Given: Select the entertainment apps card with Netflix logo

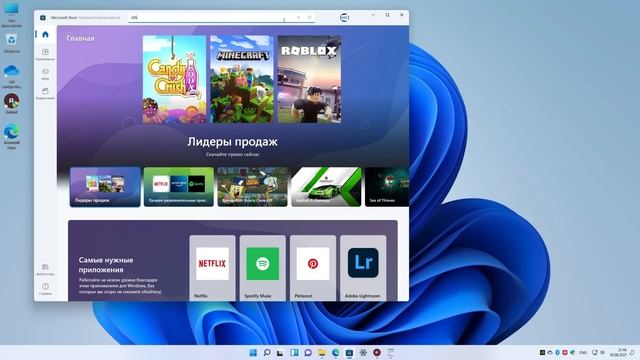Looking at the screenshot, I should point(179,187).
